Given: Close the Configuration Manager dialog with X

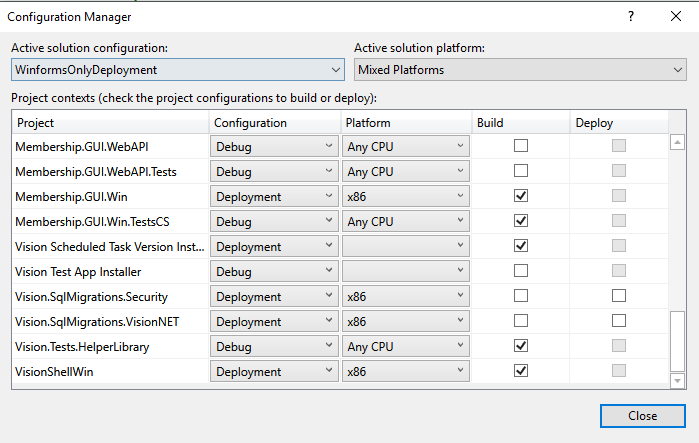Looking at the screenshot, I should (675, 16).
